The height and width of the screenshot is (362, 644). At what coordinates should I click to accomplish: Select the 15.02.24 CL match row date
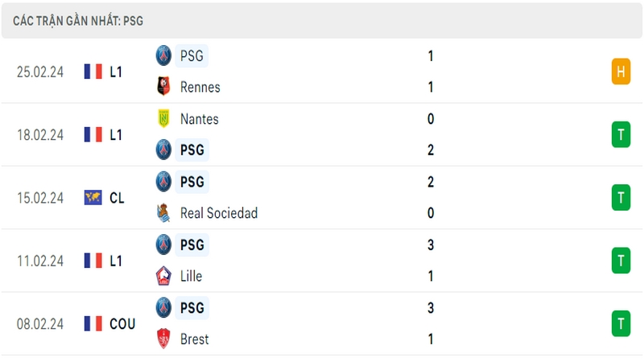click(x=40, y=198)
